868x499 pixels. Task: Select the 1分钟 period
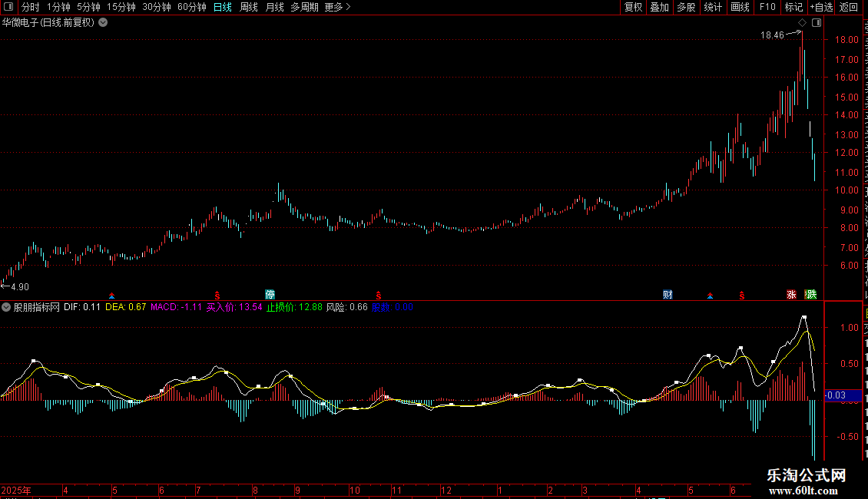[x=58, y=7]
